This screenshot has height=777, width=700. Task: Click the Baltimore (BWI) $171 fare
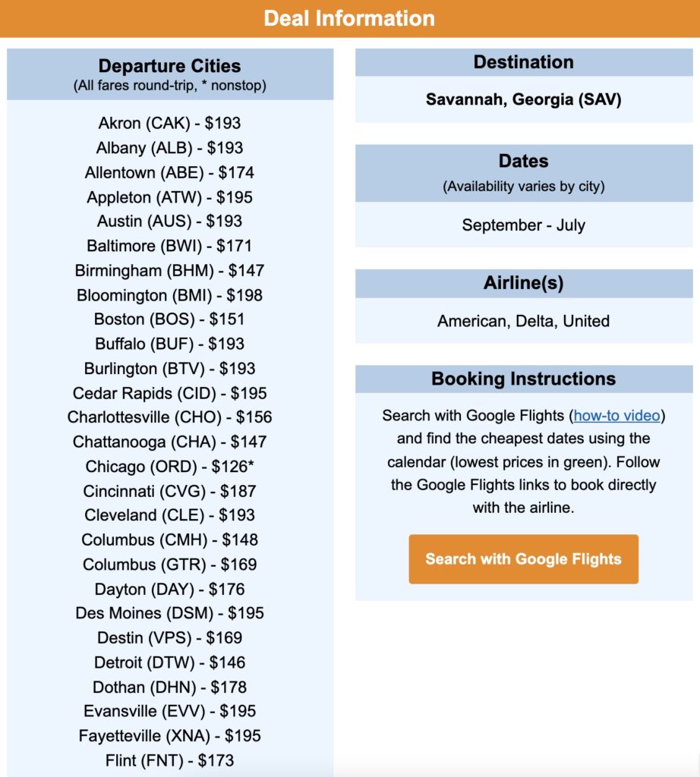[x=170, y=246]
